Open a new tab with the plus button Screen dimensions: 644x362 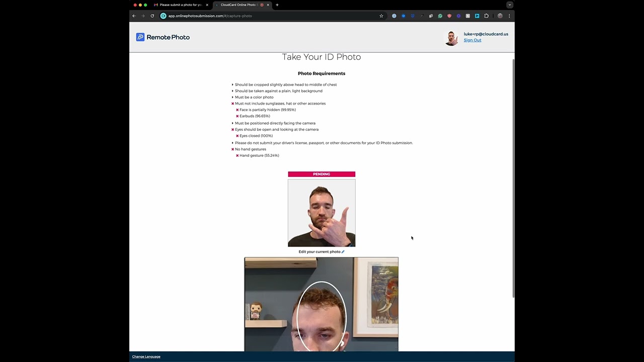pyautogui.click(x=277, y=5)
